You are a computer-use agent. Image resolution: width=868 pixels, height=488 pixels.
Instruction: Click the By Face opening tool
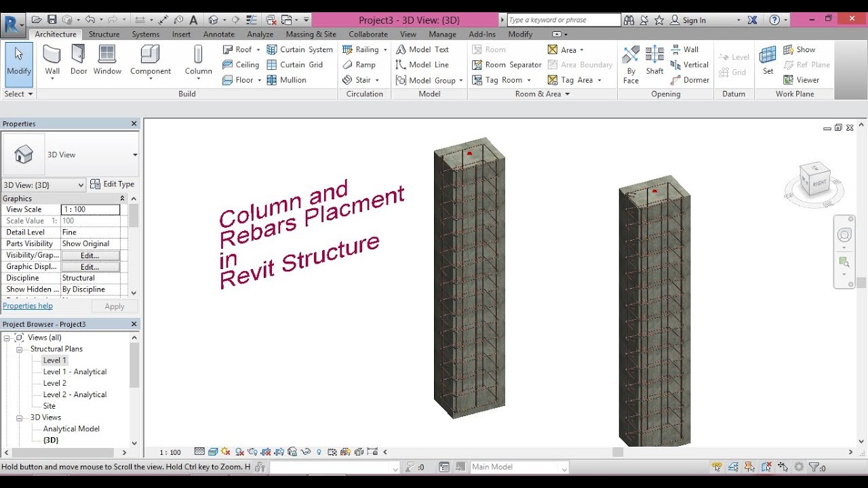pos(631,64)
